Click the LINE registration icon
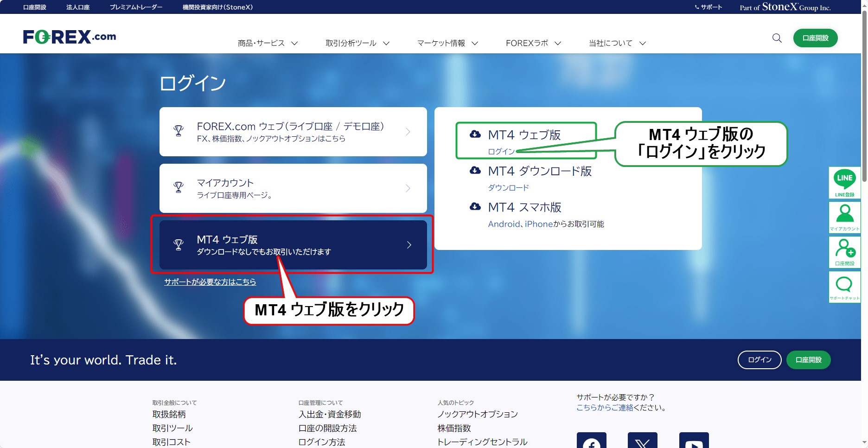 click(845, 183)
